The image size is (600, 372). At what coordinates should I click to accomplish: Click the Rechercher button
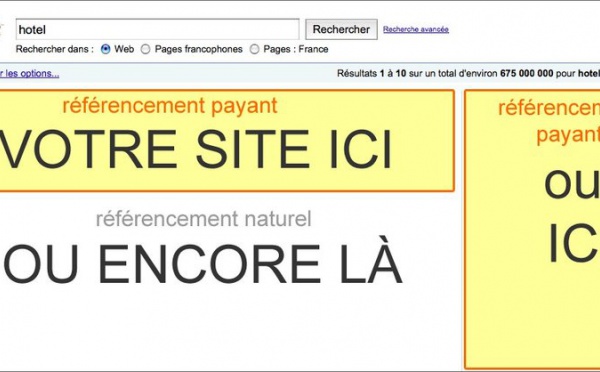point(341,29)
